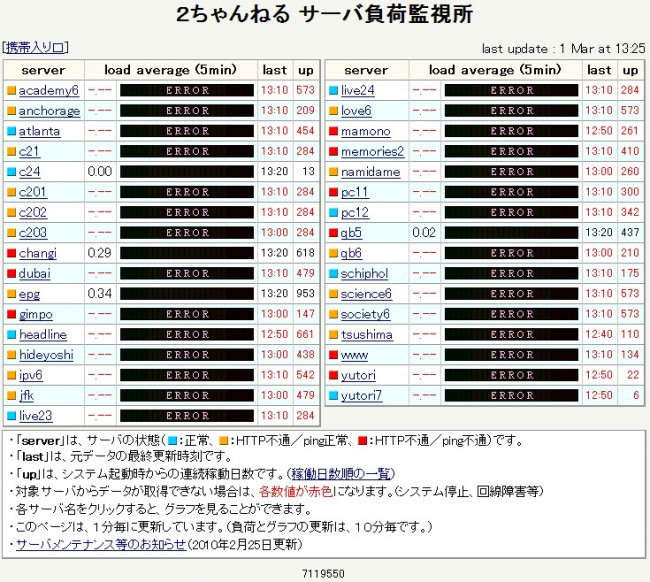This screenshot has width=650, height=582.
Task: Open the 携帯入り口 mobile entrance link
Action: pyautogui.click(x=35, y=48)
